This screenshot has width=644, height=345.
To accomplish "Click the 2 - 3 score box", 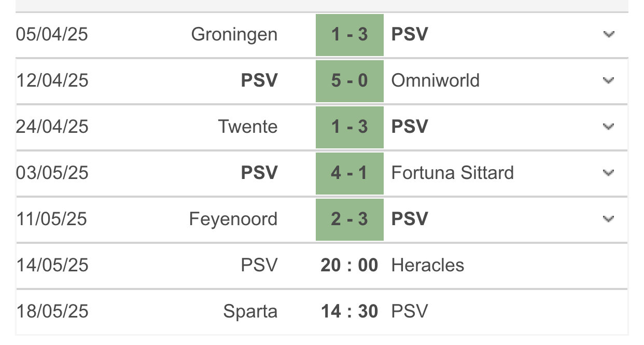I will [349, 219].
